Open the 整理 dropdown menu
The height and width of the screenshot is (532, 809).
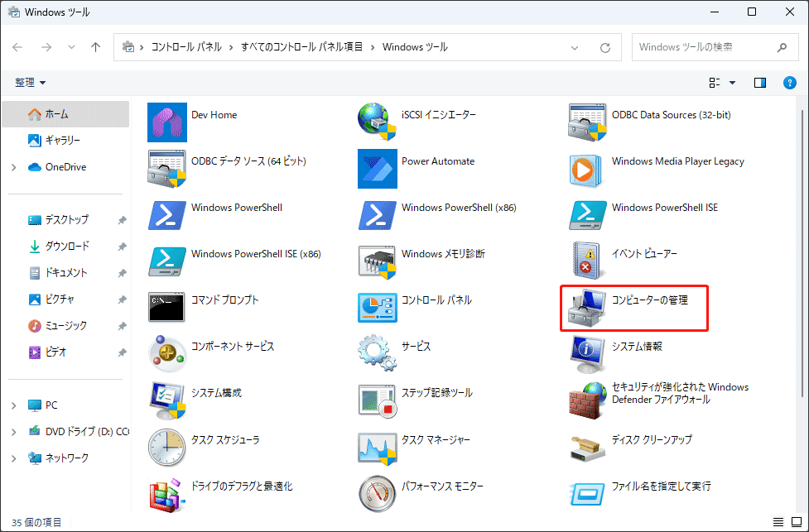click(31, 83)
